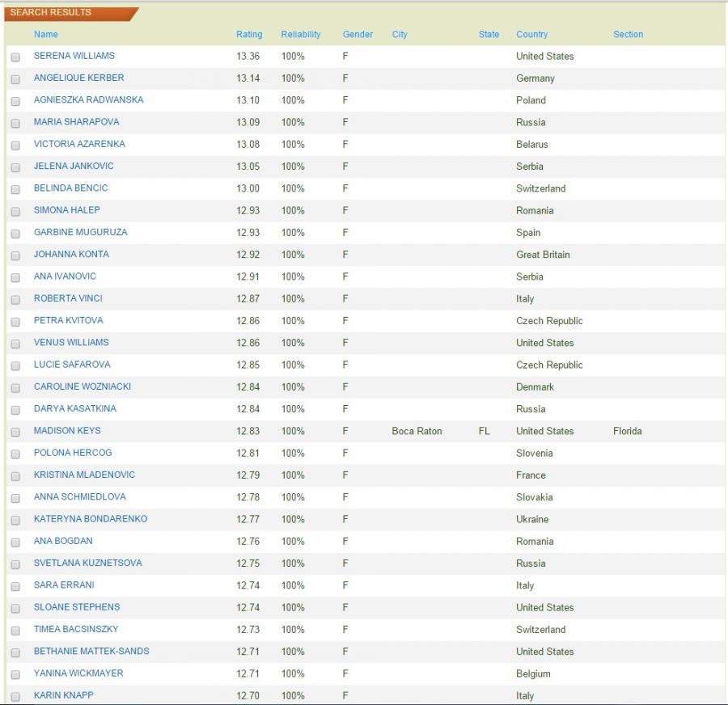This screenshot has width=728, height=705.
Task: Open ANA IVANOVIC player link
Action: [x=65, y=277]
